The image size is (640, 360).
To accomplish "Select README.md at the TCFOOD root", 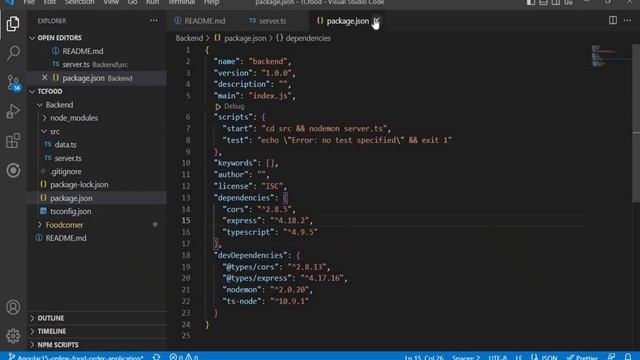I will click(x=66, y=238).
